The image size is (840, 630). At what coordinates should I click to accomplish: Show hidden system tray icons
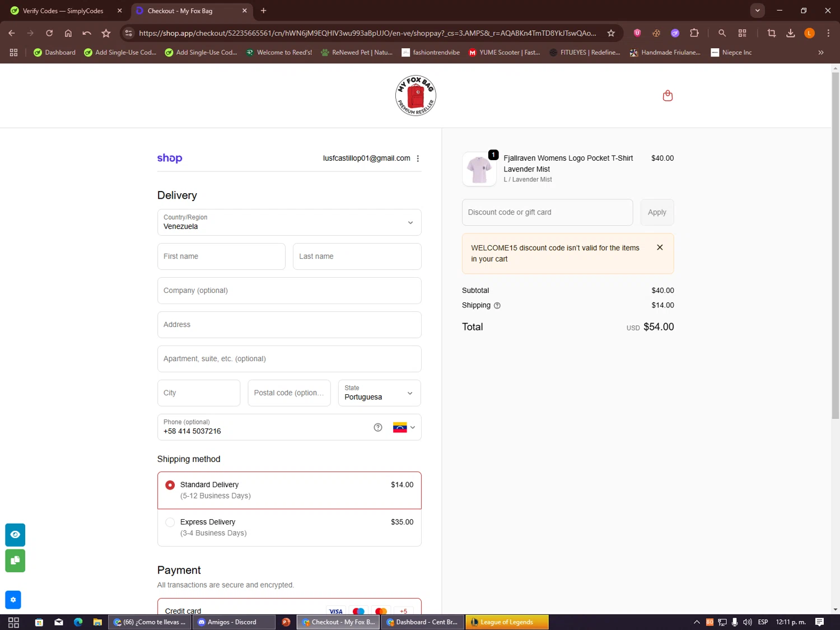[x=697, y=622]
